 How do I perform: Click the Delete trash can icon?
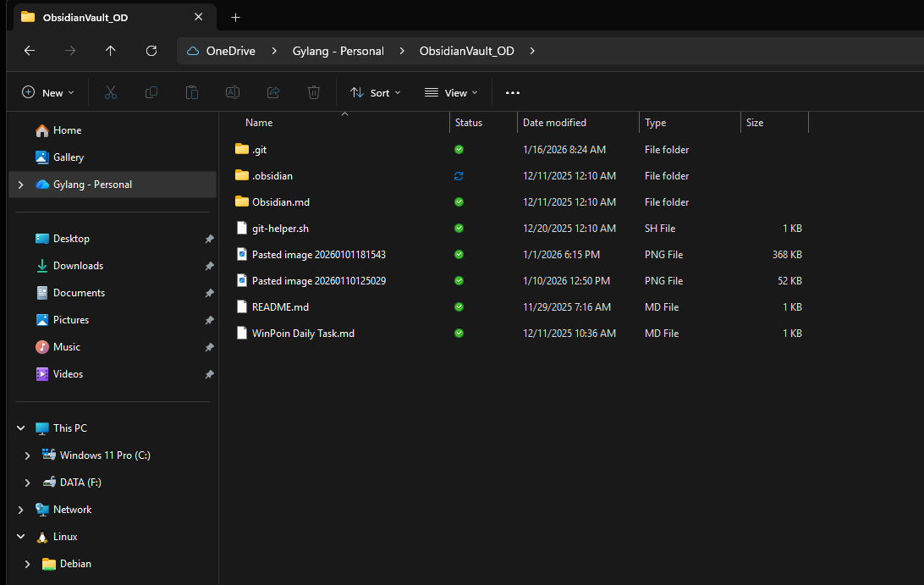(314, 92)
